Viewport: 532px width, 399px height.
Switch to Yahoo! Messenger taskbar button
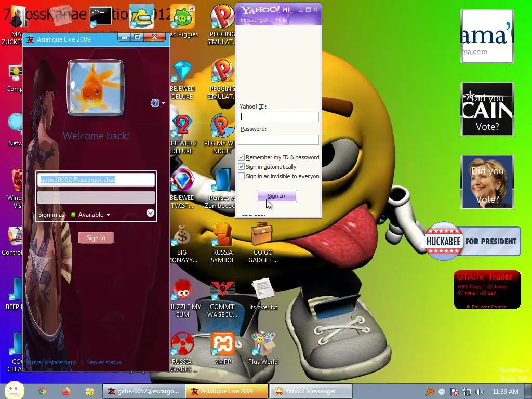pyautogui.click(x=311, y=391)
